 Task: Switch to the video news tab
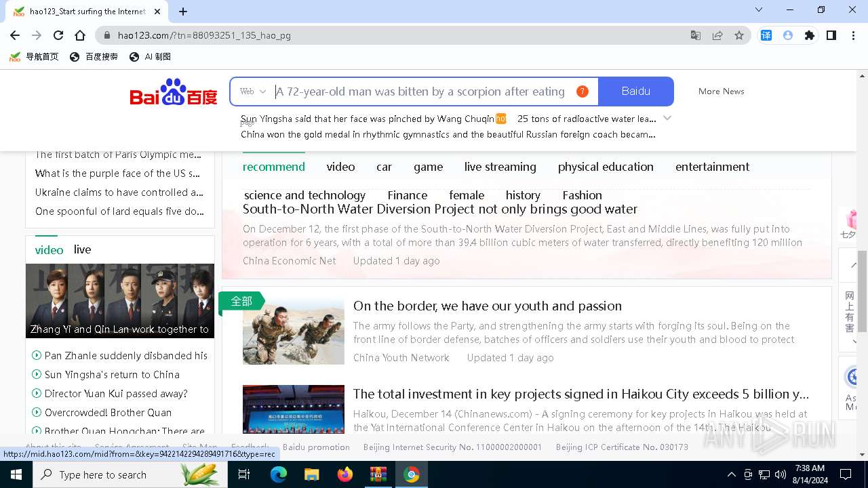coord(340,167)
